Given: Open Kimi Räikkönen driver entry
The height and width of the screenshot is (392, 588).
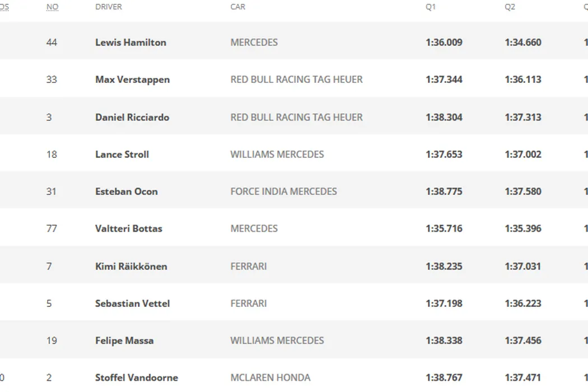Looking at the screenshot, I should pos(131,266).
